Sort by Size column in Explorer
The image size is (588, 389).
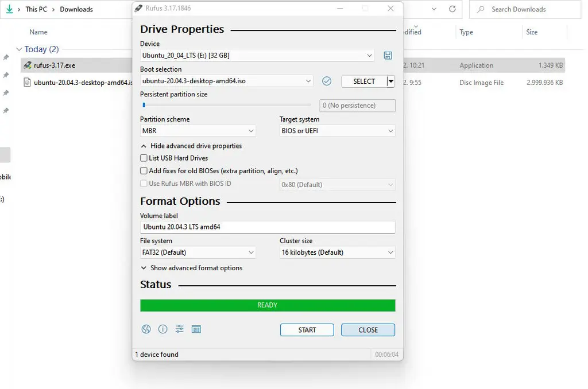pyautogui.click(x=532, y=32)
